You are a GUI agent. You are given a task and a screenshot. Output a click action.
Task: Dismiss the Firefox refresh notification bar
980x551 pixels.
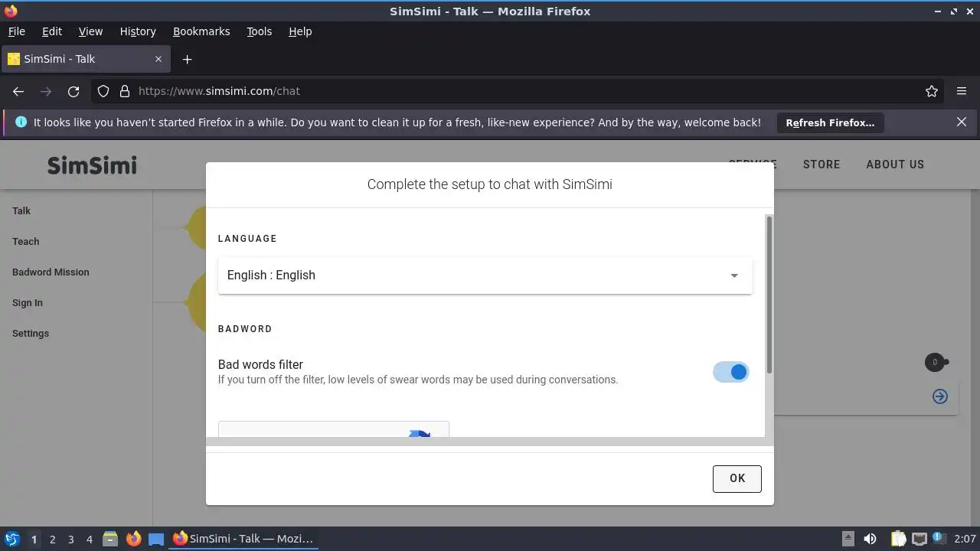click(x=962, y=122)
